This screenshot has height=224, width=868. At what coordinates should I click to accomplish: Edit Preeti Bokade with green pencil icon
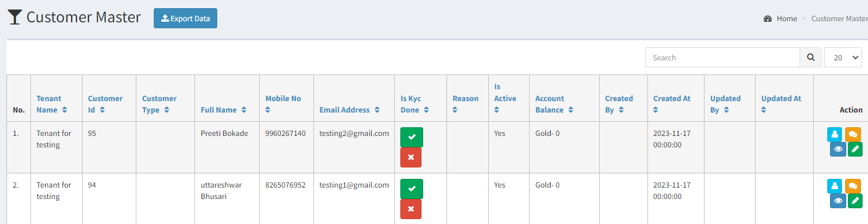tap(856, 149)
